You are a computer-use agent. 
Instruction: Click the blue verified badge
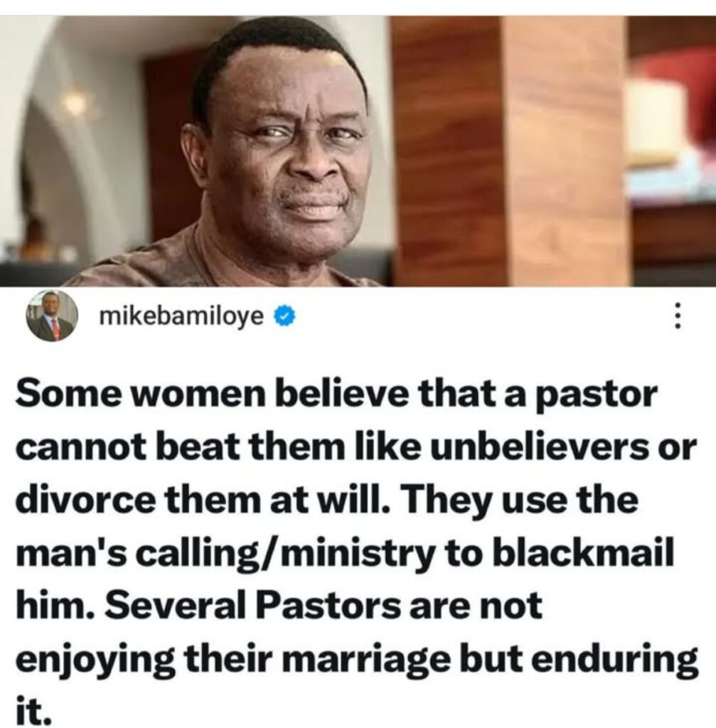click(284, 316)
